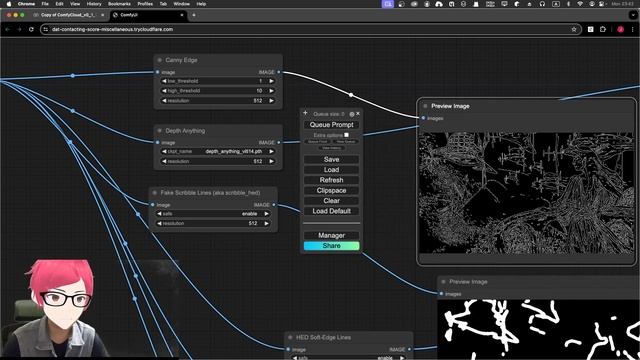Open the Bookmarks menu
Viewport: 640px width, 360px height.
pyautogui.click(x=119, y=4)
